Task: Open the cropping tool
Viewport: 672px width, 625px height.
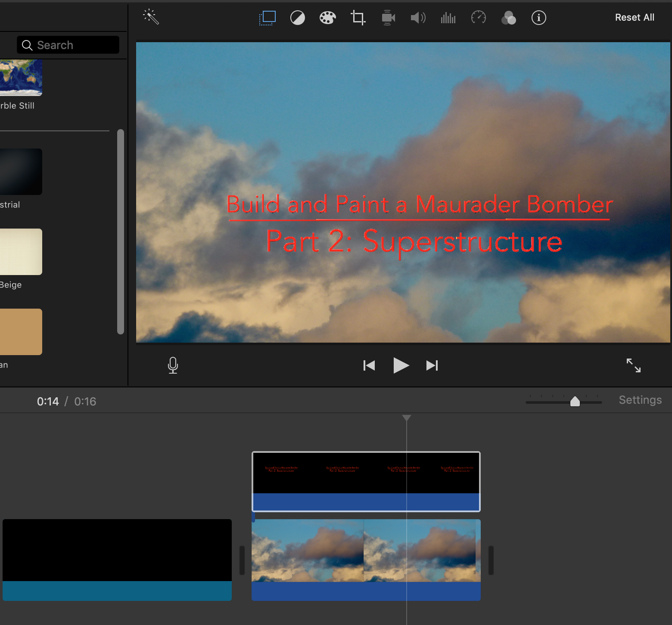Action: pos(358,18)
